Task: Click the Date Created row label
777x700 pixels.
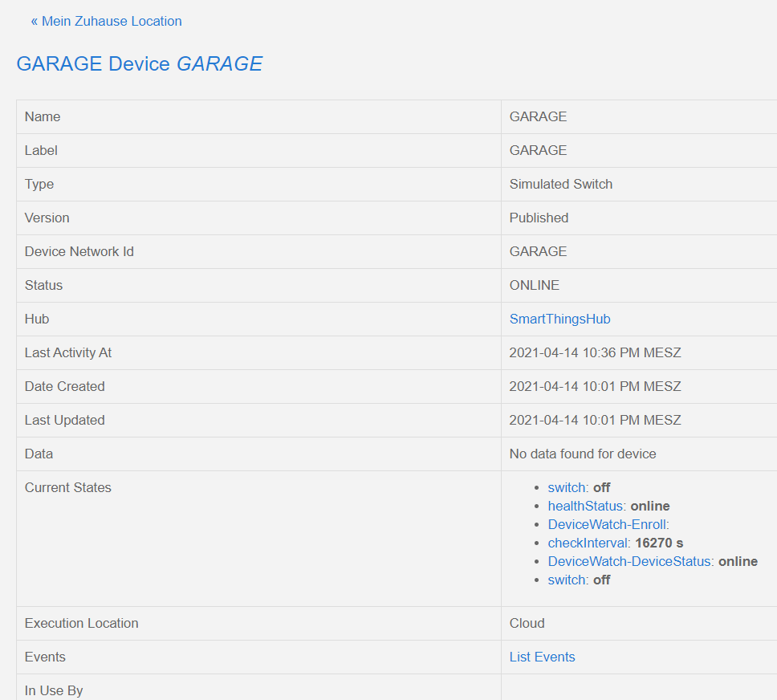Action: pyautogui.click(x=64, y=386)
